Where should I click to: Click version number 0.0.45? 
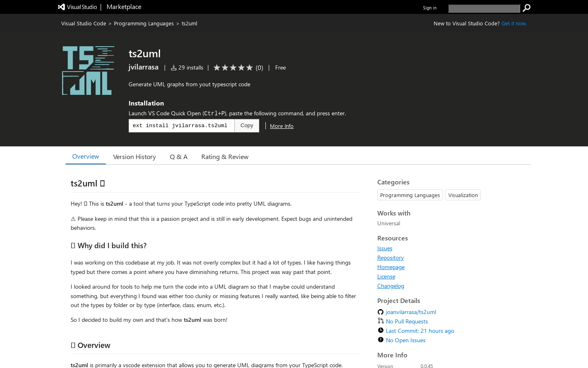pyautogui.click(x=427, y=366)
